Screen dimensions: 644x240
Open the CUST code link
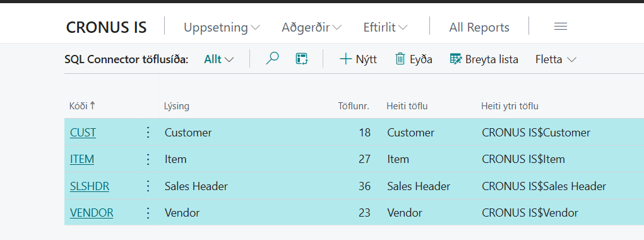coord(83,133)
